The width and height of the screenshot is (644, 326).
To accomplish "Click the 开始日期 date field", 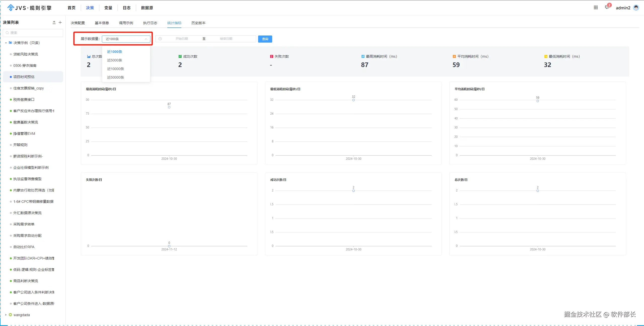I will pyautogui.click(x=182, y=39).
